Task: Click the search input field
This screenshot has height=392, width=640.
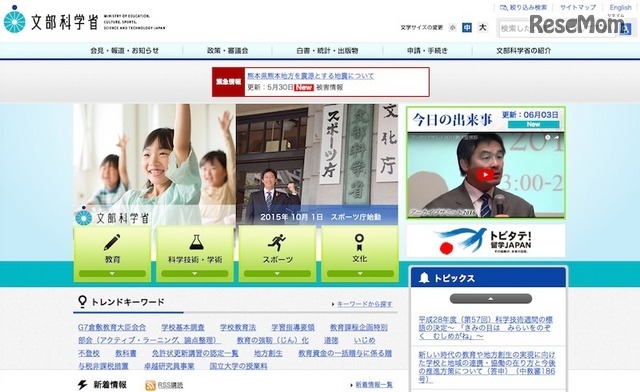Action: tap(557, 29)
